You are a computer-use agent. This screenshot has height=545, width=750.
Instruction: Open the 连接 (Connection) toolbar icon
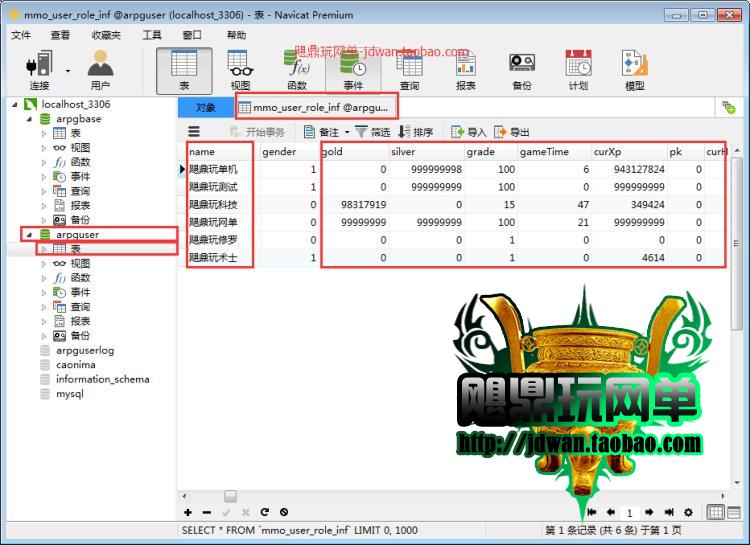[x=39, y=69]
